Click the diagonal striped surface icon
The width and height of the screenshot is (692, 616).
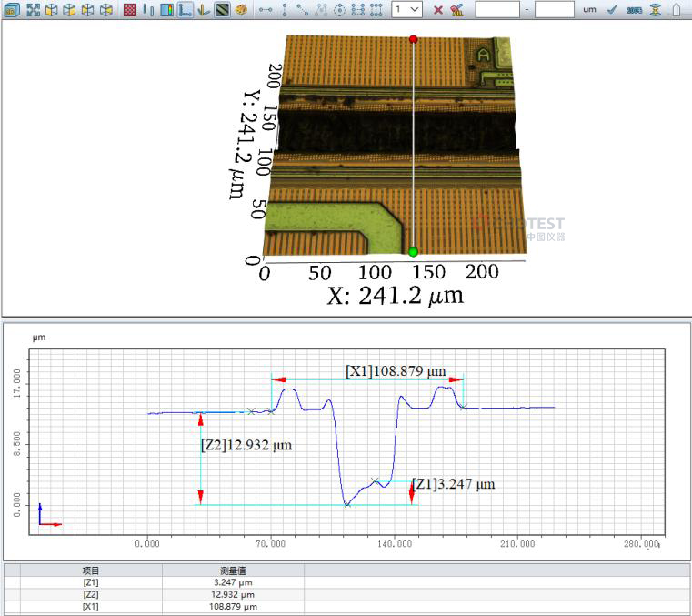pos(221,9)
